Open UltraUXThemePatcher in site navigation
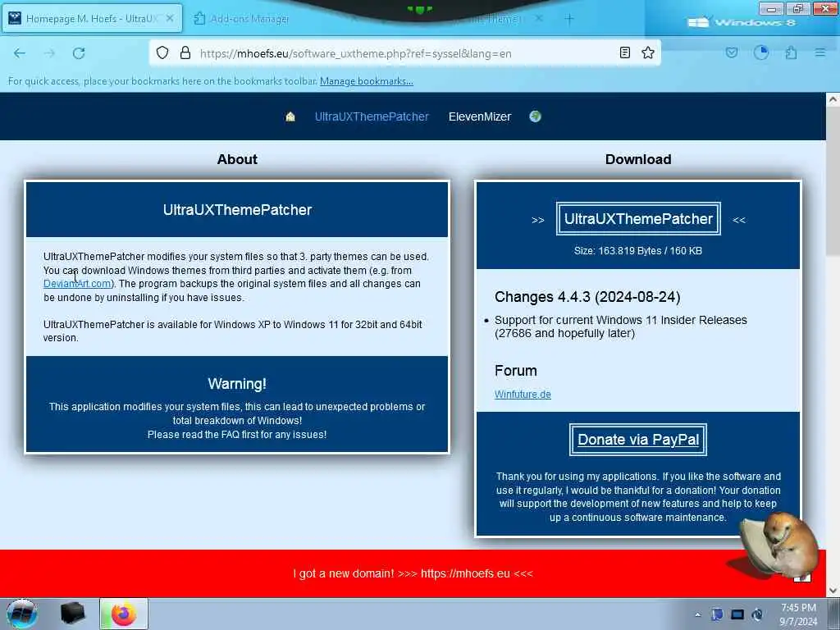The width and height of the screenshot is (840, 630). (372, 116)
